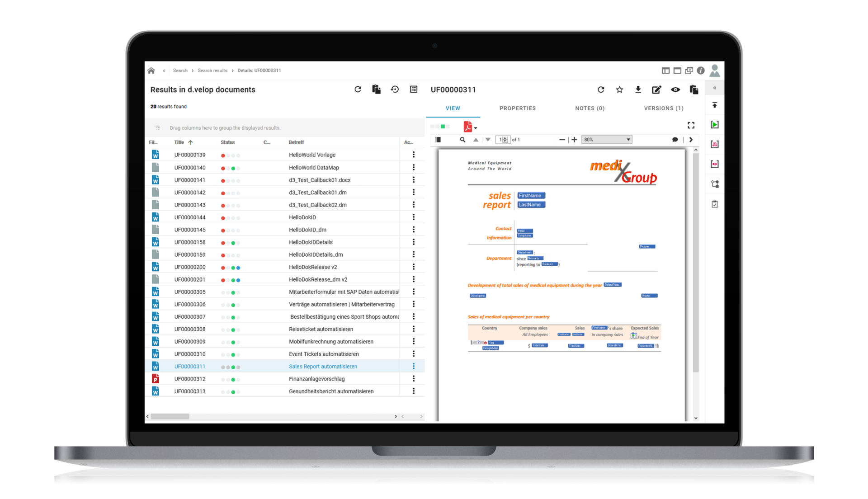
Task: Open actions menu for UF00000312
Action: coord(413,379)
